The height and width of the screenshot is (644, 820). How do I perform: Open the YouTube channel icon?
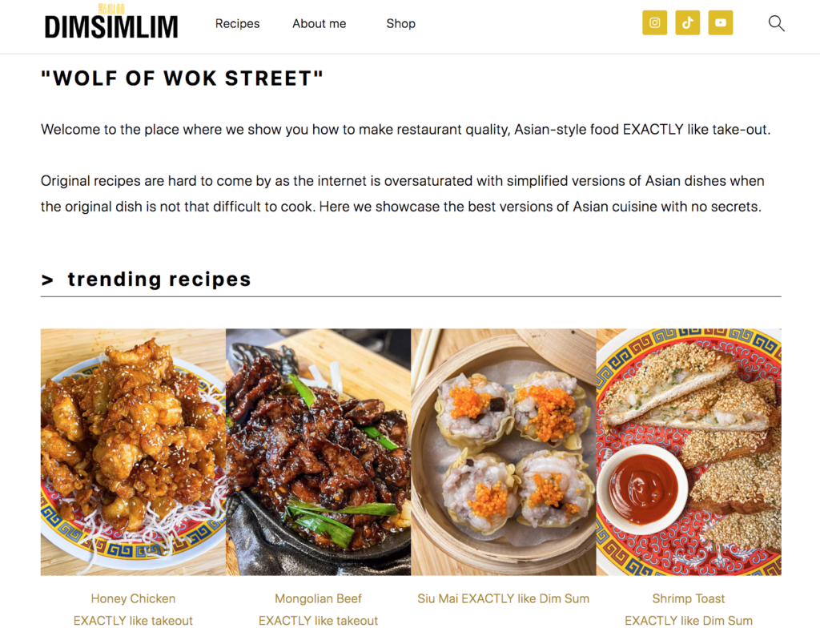[x=721, y=23]
